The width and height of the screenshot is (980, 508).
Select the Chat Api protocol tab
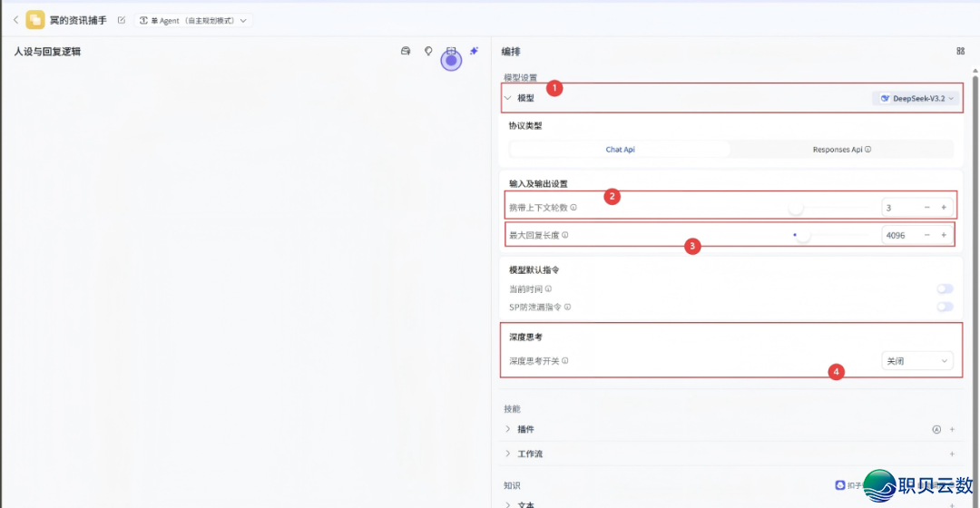tap(620, 150)
